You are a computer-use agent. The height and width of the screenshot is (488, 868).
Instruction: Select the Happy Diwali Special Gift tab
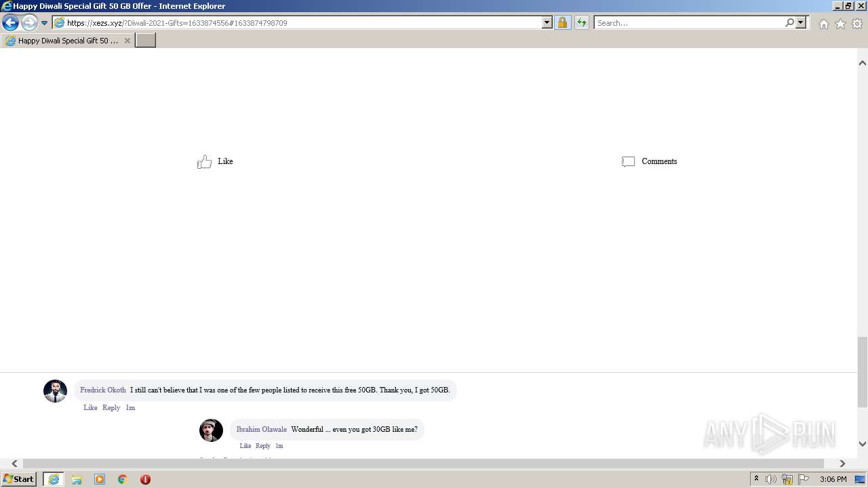[66, 41]
